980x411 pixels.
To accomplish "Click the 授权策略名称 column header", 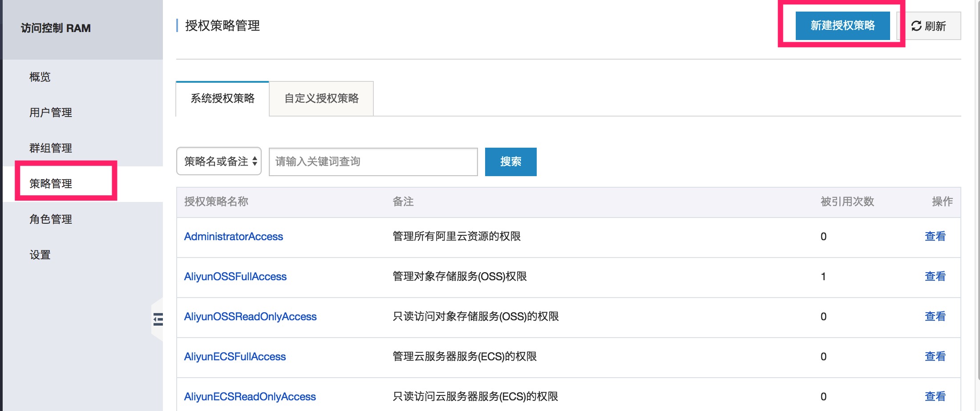I will (x=216, y=201).
